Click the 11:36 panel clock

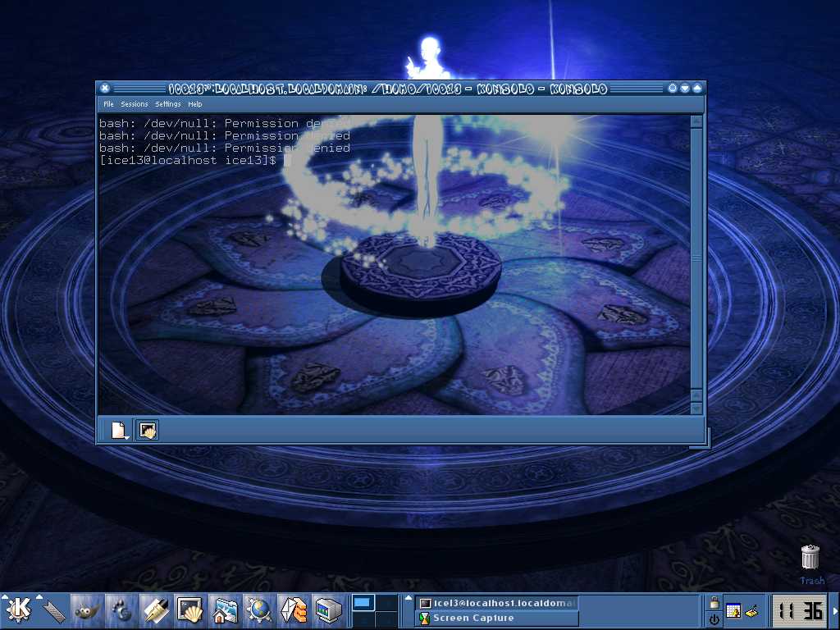[801, 610]
